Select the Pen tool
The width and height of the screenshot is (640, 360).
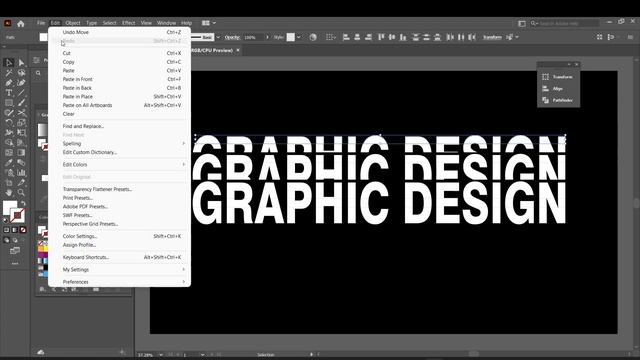coord(9,83)
